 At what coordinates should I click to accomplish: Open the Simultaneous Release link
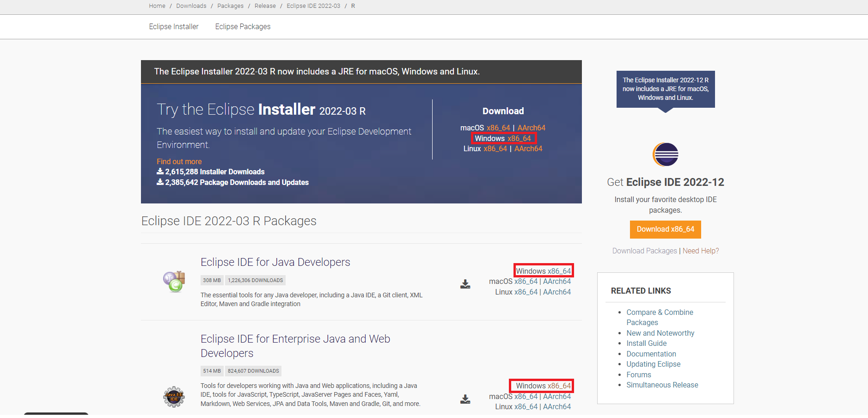point(662,385)
